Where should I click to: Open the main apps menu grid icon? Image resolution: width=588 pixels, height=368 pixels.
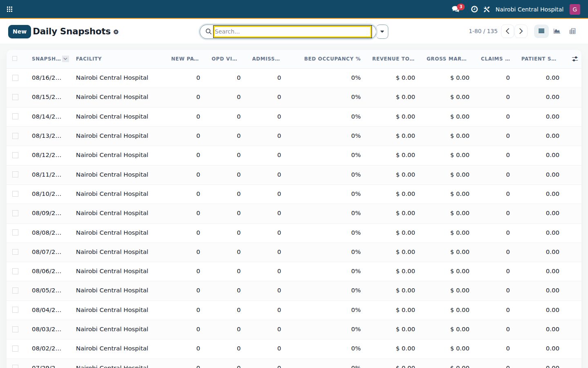pos(10,9)
